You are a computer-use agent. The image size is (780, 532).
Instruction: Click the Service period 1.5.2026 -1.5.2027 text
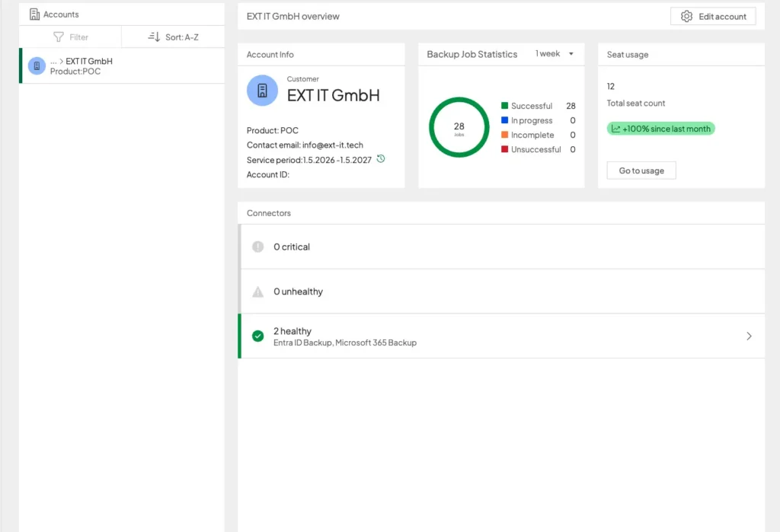tap(309, 160)
